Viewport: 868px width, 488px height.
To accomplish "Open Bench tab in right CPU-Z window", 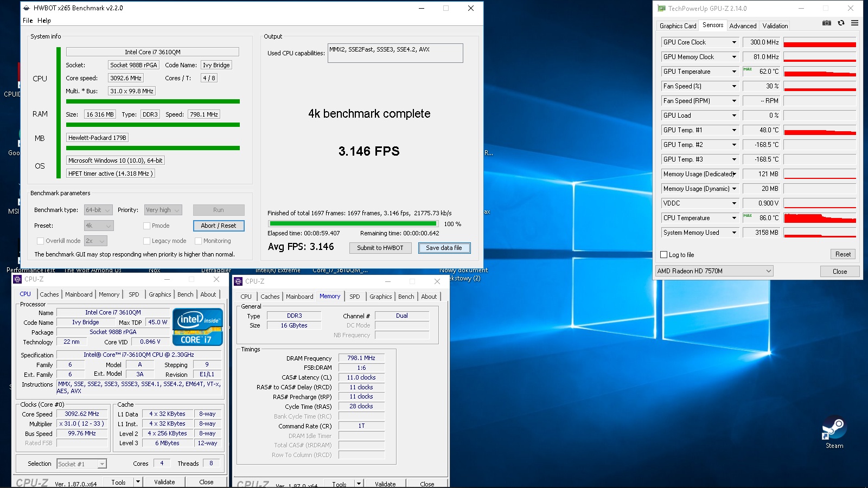I will point(406,297).
